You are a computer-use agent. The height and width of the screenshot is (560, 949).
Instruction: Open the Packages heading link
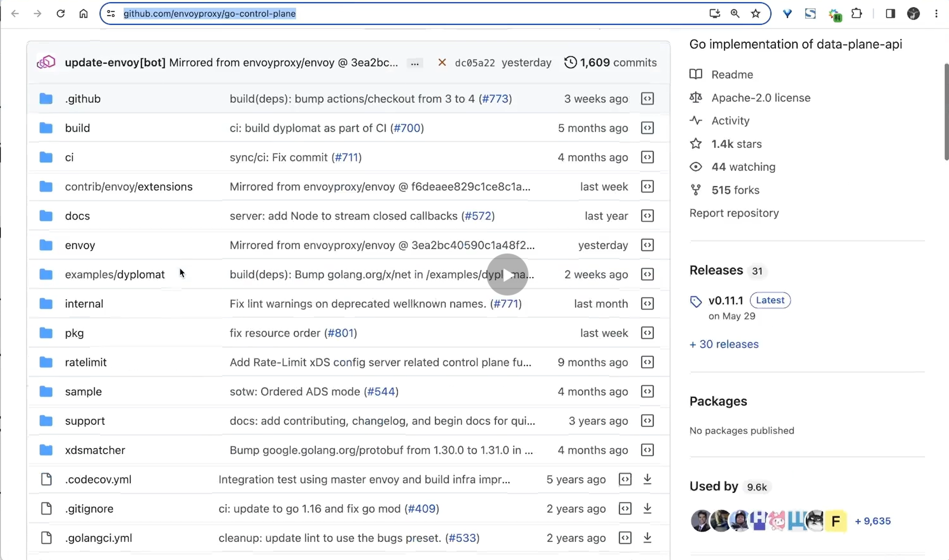[718, 401]
